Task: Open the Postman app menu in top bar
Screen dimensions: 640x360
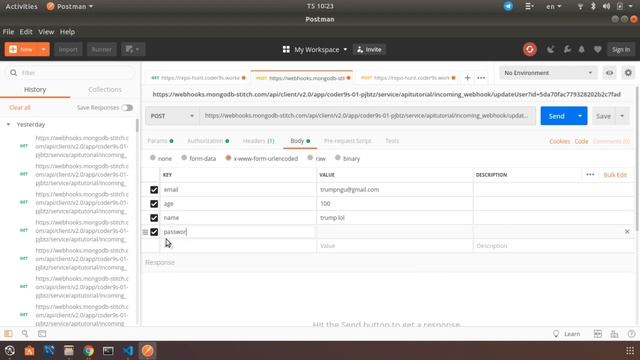Action: click(70, 6)
